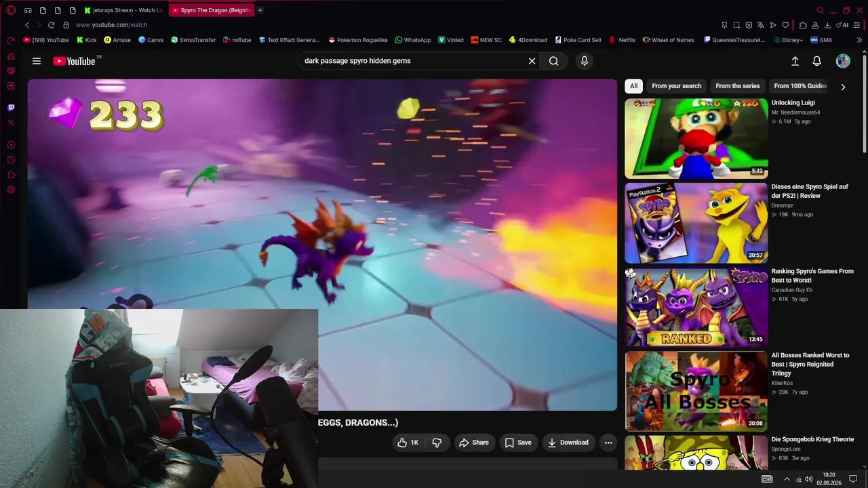Open the Opera GX main menu logo
Screen dimensions: 868x488
pos(11,10)
